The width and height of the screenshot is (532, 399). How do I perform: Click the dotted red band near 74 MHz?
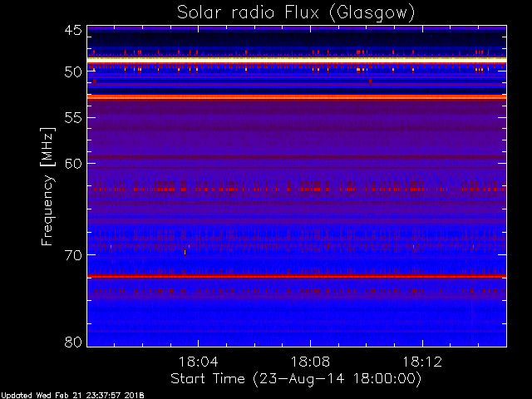pyautogui.click(x=296, y=291)
